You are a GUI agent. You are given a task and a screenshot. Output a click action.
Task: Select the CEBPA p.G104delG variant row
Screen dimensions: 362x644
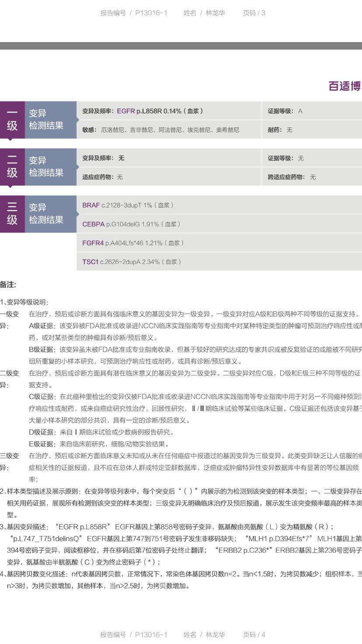(131, 224)
